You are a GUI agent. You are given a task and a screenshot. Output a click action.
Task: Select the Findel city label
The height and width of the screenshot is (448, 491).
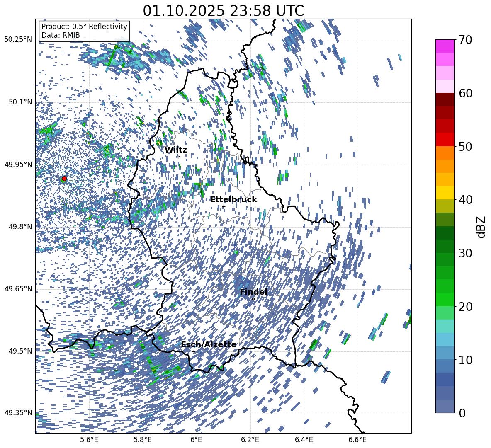253,292
